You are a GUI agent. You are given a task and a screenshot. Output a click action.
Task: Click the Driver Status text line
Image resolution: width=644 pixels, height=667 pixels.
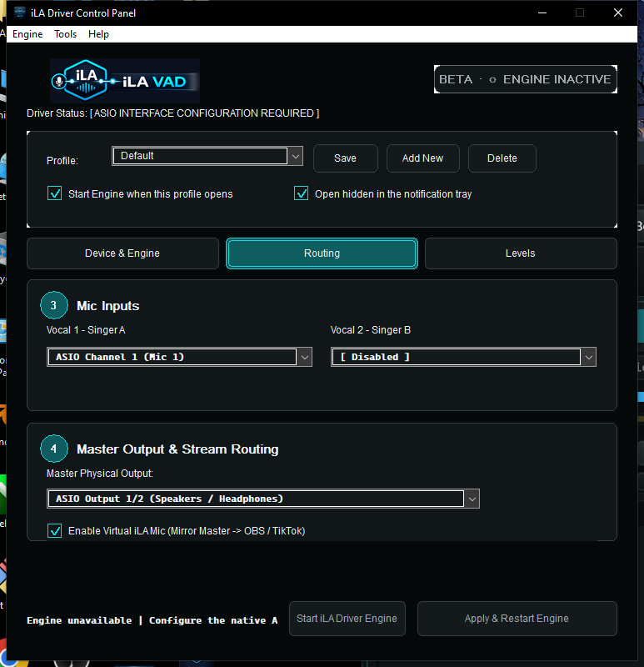pos(172,113)
